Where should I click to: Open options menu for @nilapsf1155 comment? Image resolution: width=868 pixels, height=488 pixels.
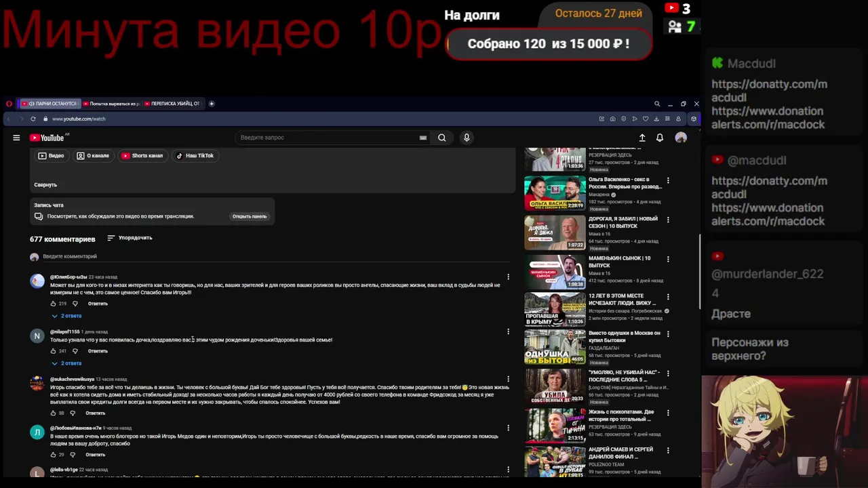pyautogui.click(x=508, y=331)
